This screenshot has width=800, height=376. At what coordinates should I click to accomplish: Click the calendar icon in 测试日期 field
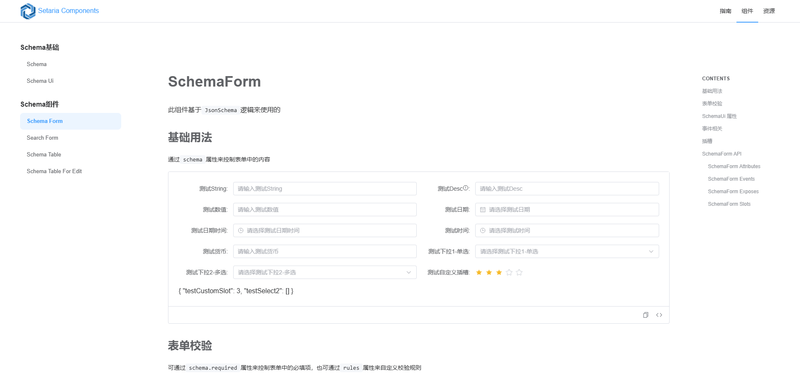point(483,210)
